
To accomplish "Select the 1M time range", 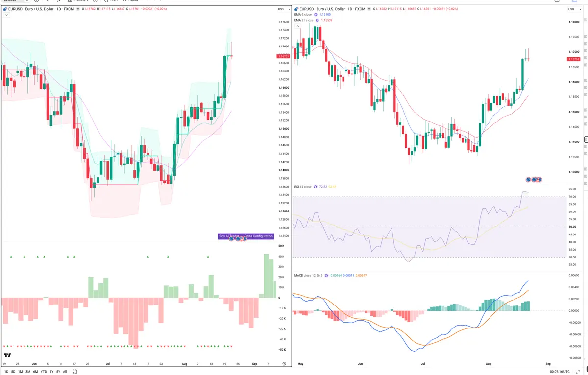I will tap(20, 372).
